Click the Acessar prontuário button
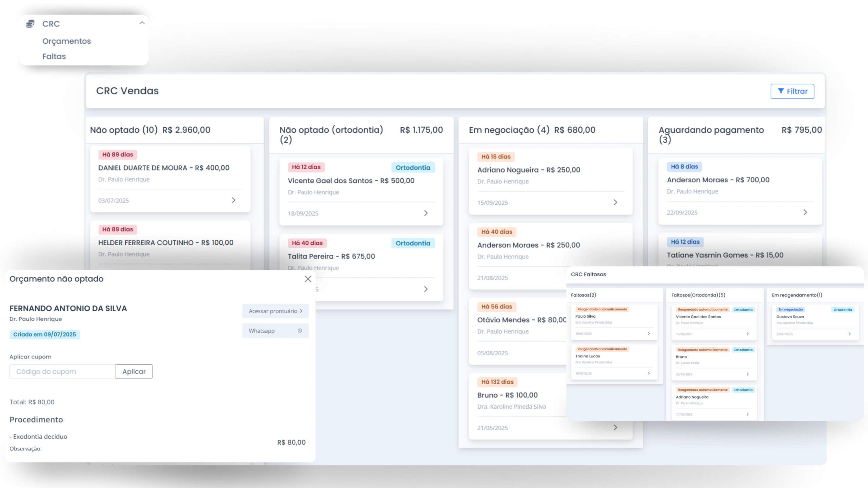Viewport: 868px width, 488px height. [275, 311]
